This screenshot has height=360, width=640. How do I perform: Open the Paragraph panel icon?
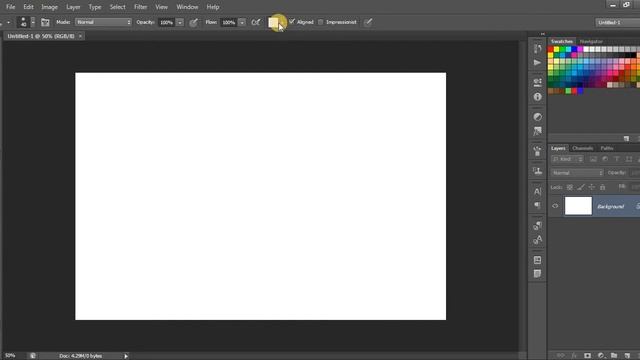537,205
